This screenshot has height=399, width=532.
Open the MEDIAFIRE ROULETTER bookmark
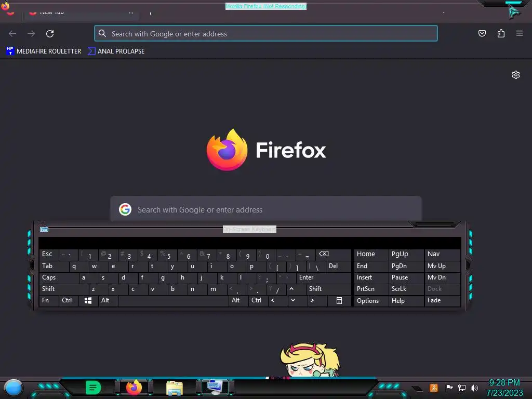tap(44, 51)
